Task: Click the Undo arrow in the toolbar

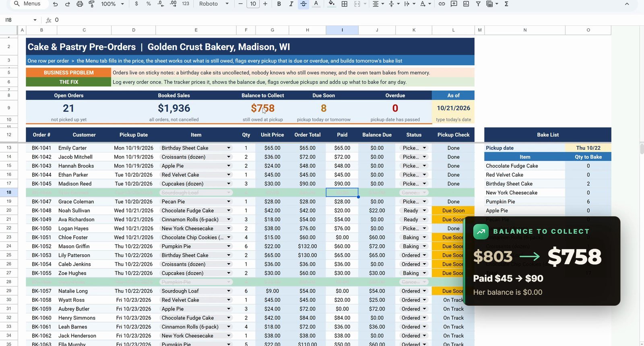Action: [x=56, y=4]
